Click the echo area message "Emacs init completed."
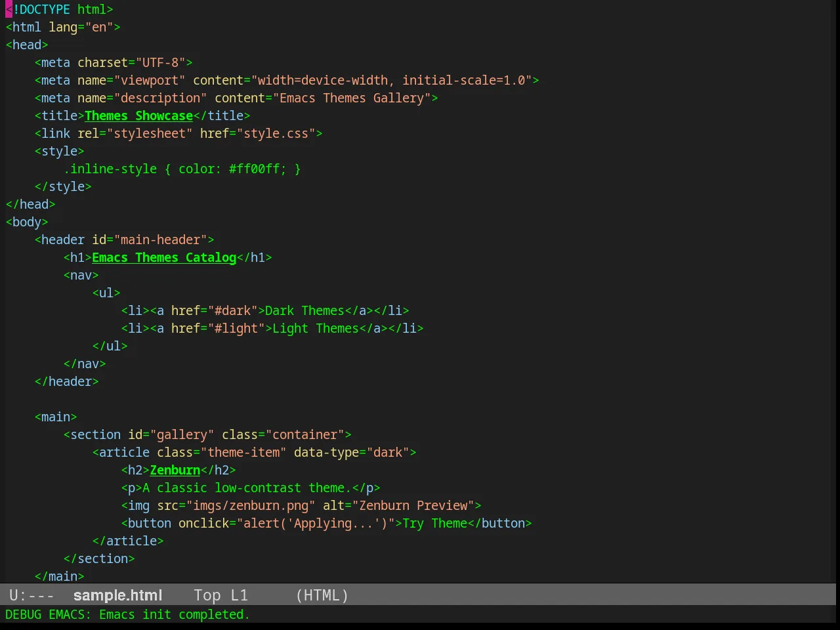Image resolution: width=840 pixels, height=630 pixels. pyautogui.click(x=175, y=614)
